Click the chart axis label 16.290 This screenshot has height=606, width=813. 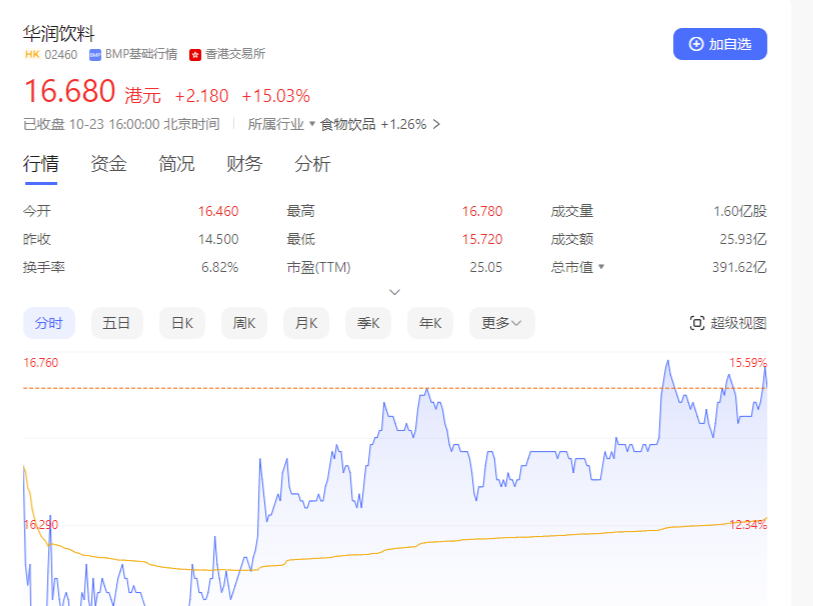pos(41,525)
